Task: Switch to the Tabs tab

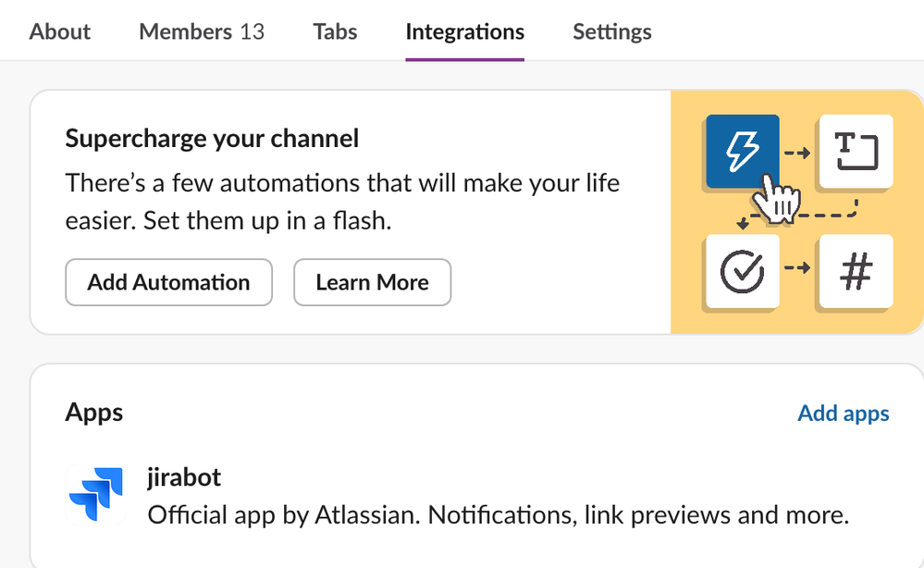Action: 334,31
